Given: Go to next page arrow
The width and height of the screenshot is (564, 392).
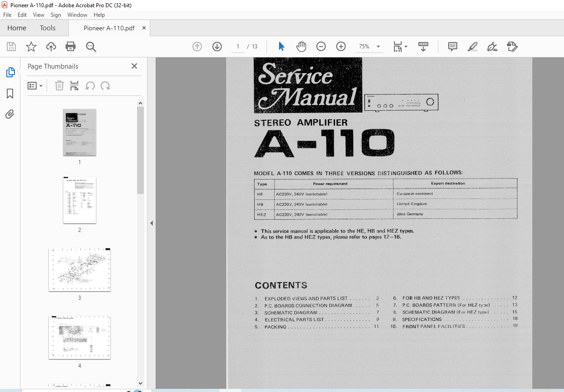Looking at the screenshot, I should (217, 47).
